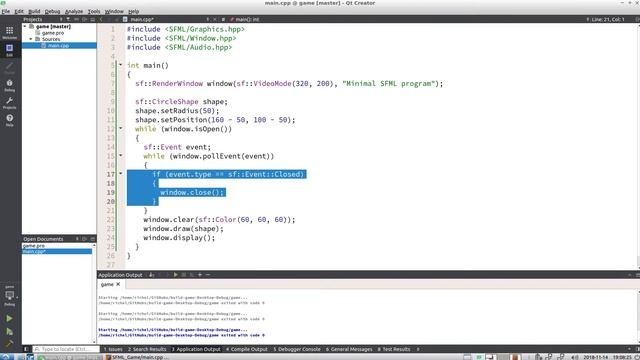The image size is (640, 360).
Task: Open Projects mode with the wrench icon
Action: click(x=9, y=102)
